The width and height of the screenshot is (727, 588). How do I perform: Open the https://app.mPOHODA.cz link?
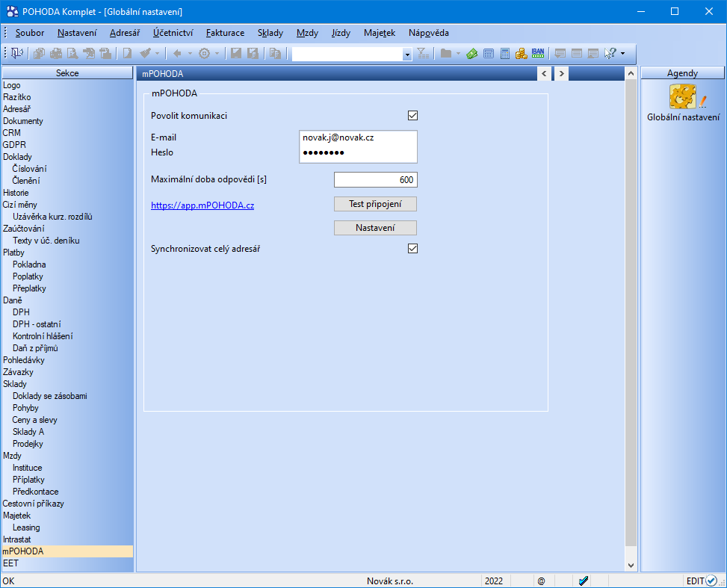(202, 205)
